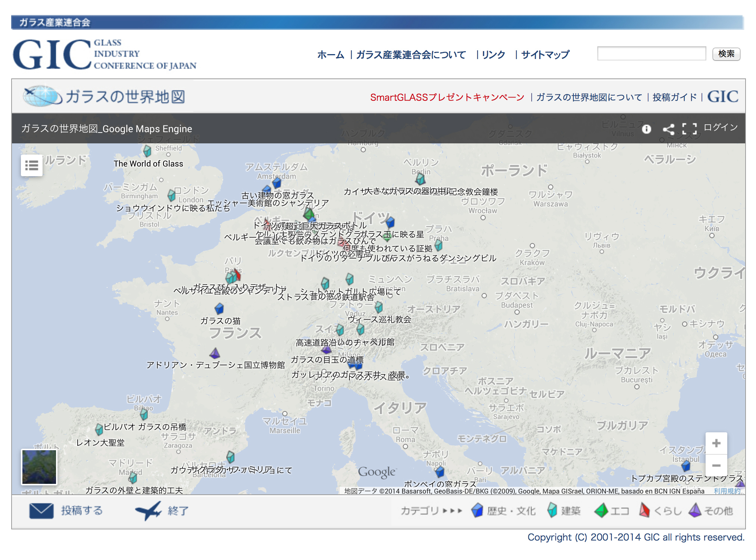Click the ポンペイの窓ガラス marker
Image resolution: width=756 pixels, height=560 pixels.
[x=440, y=472]
